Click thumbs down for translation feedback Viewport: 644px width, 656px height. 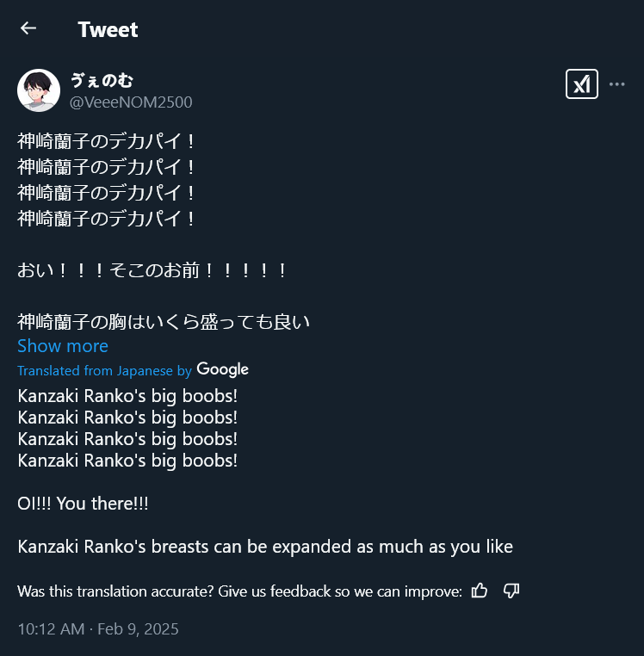(x=511, y=591)
